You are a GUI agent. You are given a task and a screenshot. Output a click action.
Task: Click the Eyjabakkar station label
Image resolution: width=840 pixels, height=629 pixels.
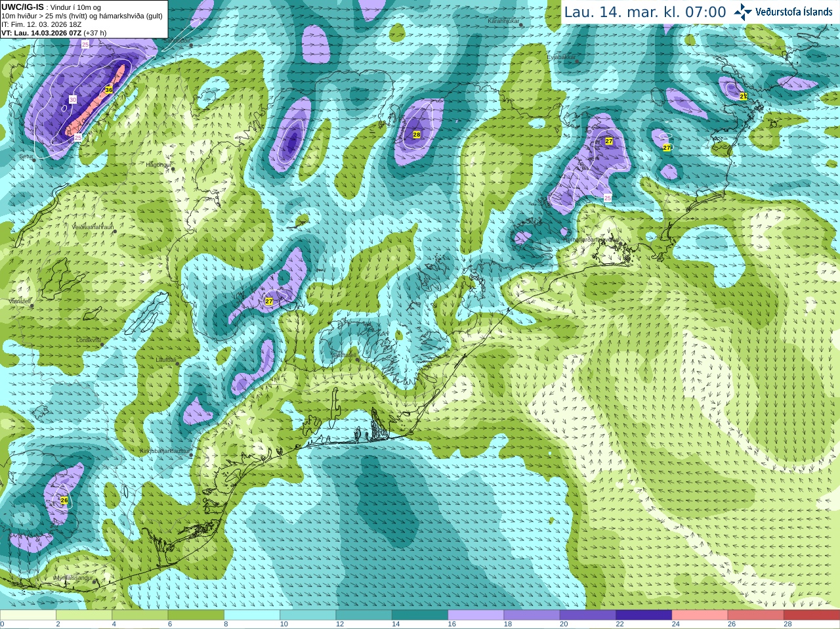(562, 57)
